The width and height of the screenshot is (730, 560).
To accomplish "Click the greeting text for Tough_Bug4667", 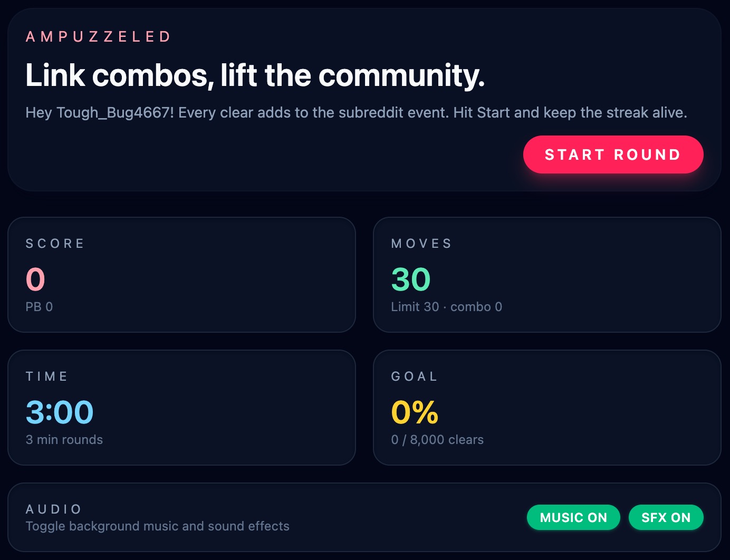I will click(x=356, y=112).
